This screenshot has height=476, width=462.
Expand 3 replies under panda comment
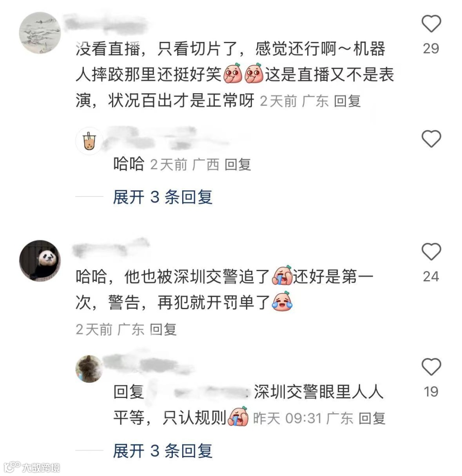point(163,450)
